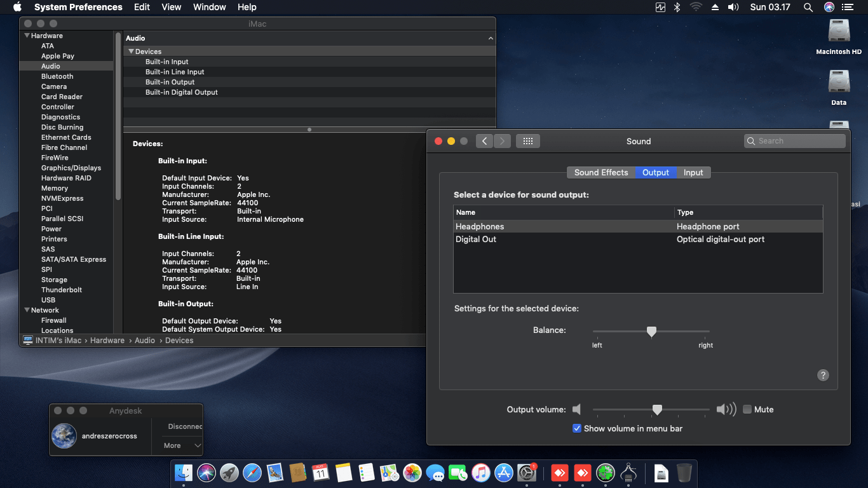Open Spotlight search magnifier in menu bar
Screen dimensions: 868x488
(808, 7)
